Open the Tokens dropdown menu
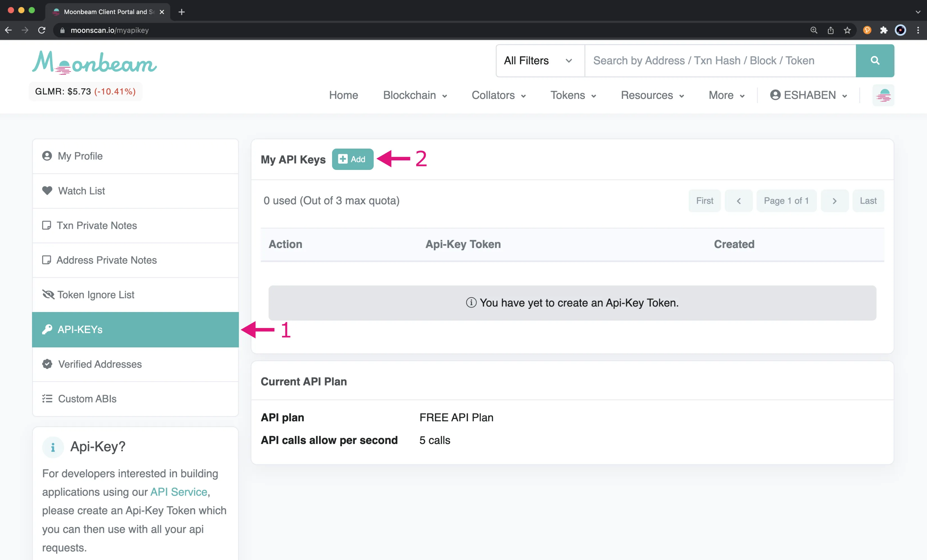The height and width of the screenshot is (560, 927). pyautogui.click(x=572, y=95)
